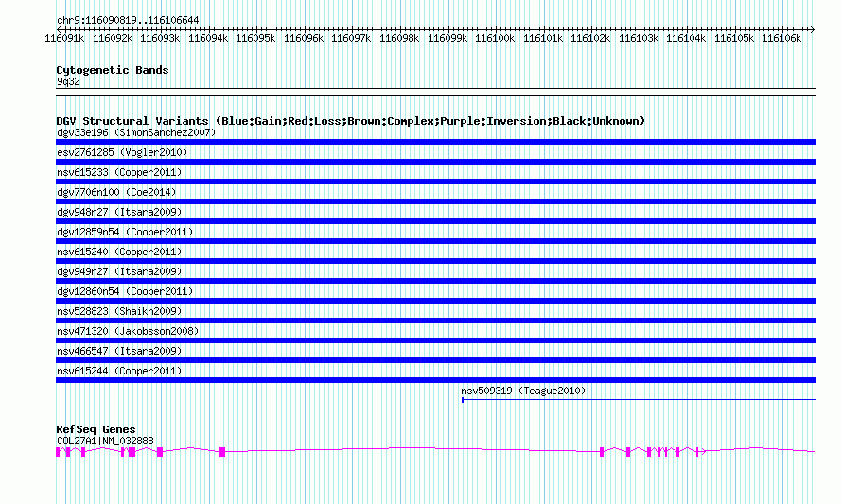The image size is (842, 504).
Task: Open the Cytogenetic Bands track title
Action: point(113,70)
